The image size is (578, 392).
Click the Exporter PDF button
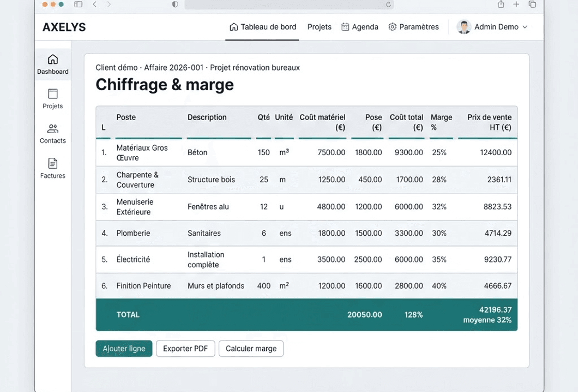tap(185, 349)
